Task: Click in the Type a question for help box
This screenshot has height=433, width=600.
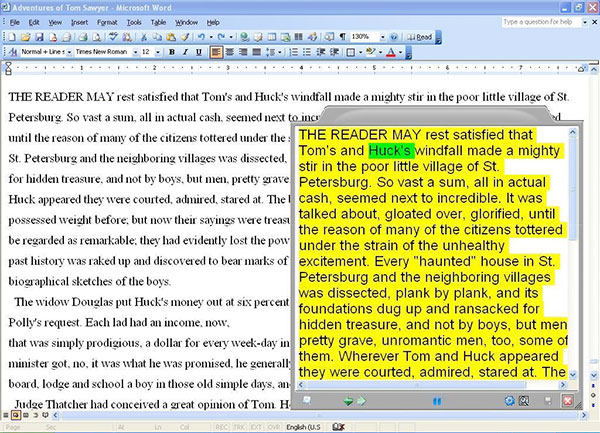Action: [x=541, y=22]
